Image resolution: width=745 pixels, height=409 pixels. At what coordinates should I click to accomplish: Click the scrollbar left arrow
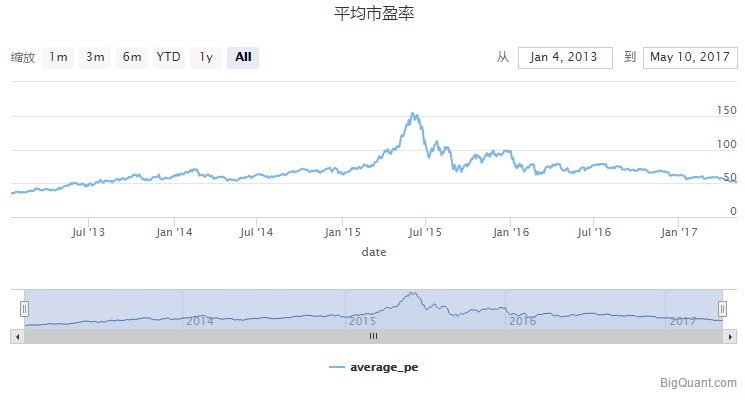pos(18,336)
